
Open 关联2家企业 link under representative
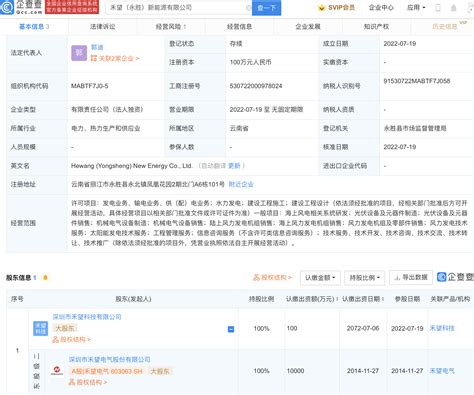(115, 58)
